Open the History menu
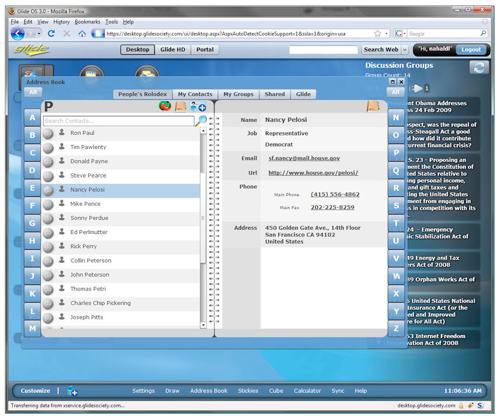Viewport: 500px width, 418px height. point(61,22)
